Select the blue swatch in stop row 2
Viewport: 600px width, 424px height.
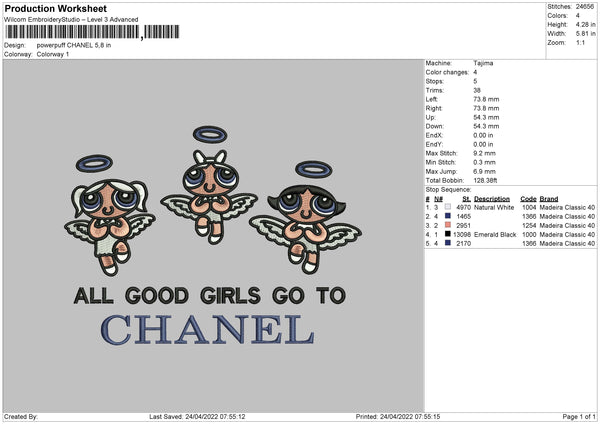click(x=448, y=216)
